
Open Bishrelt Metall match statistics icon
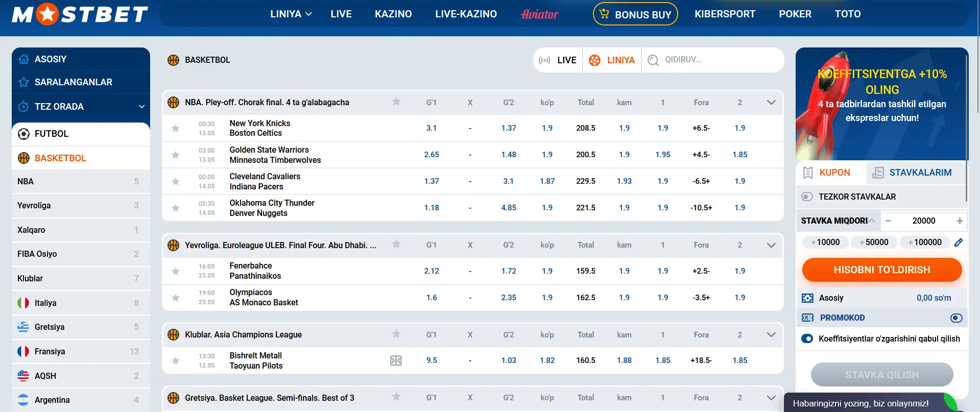tap(396, 361)
